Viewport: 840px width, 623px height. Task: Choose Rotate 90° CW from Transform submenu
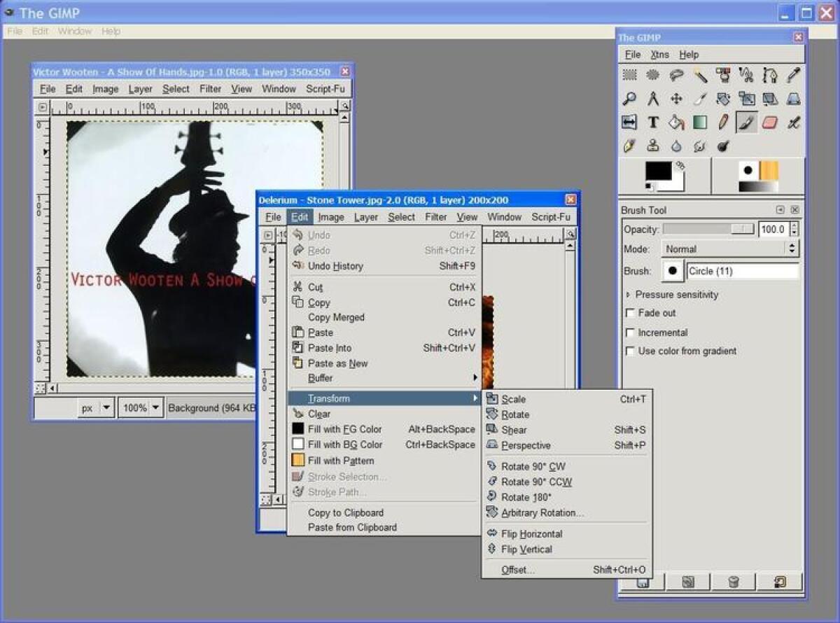pos(532,465)
